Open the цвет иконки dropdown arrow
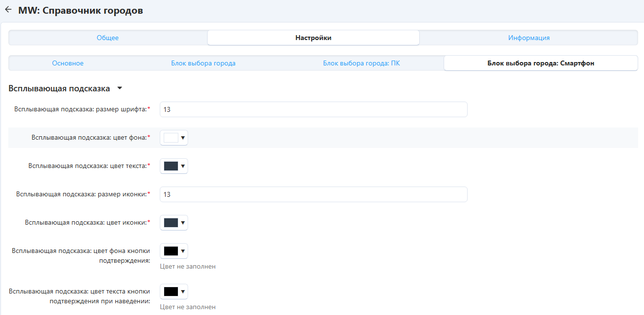 tap(183, 223)
